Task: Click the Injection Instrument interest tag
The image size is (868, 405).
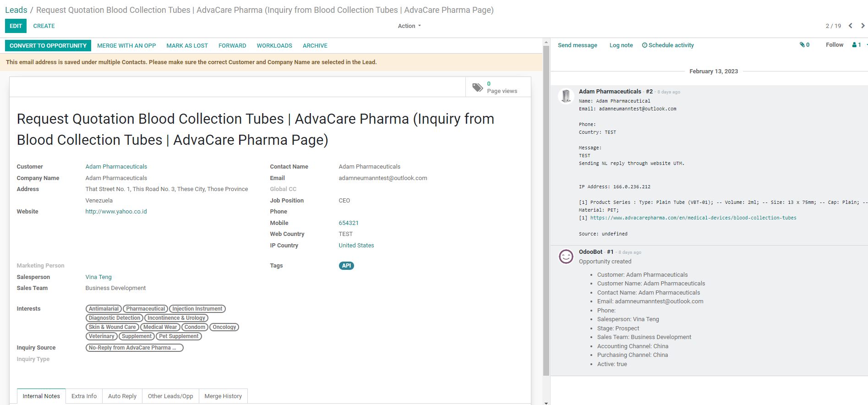Action: coord(197,309)
